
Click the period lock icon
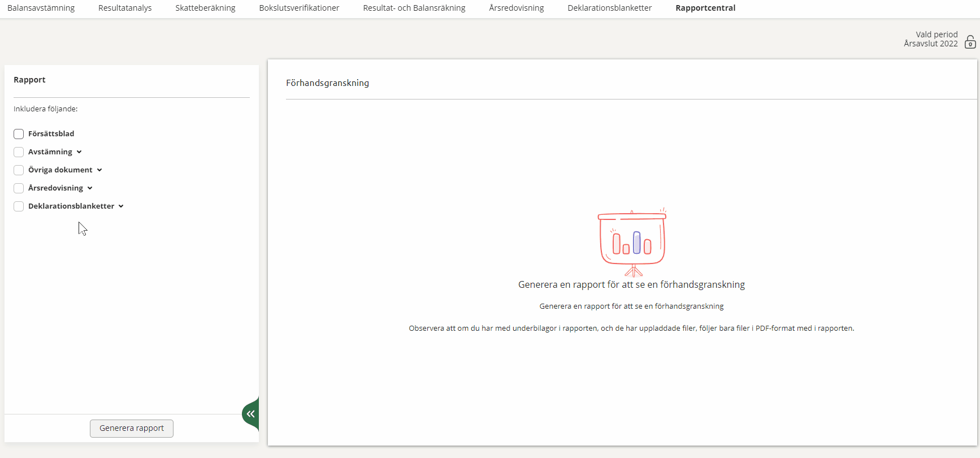[970, 42]
